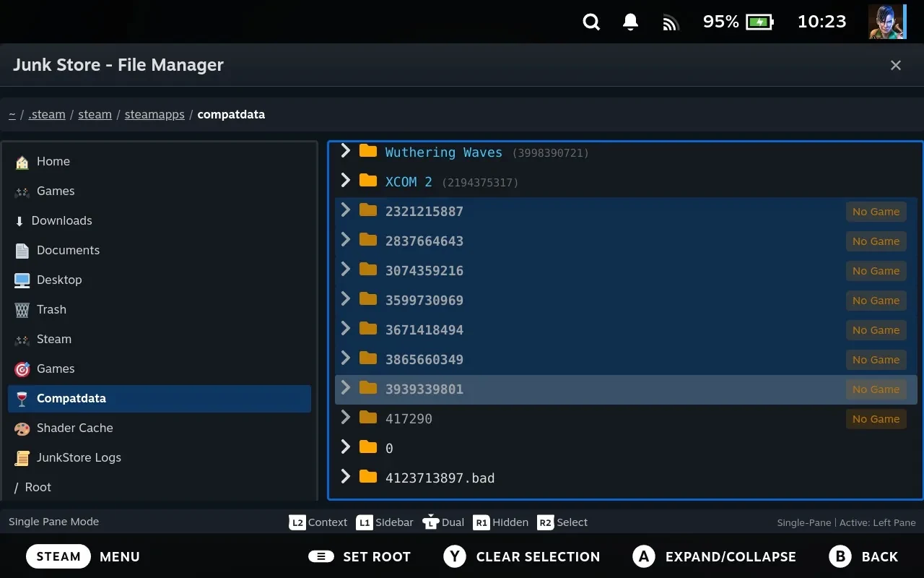The image size is (924, 578).
Task: Click L2 Context hint
Action: [318, 522]
